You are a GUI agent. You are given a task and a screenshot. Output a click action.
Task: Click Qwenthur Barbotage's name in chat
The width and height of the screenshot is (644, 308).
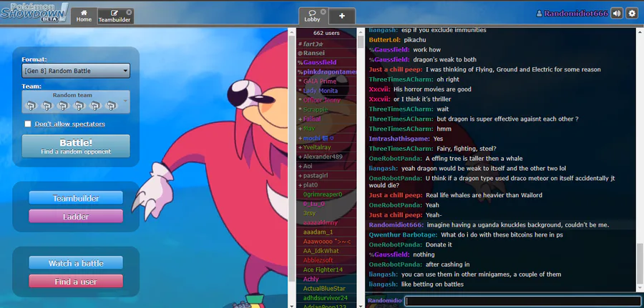coord(403,235)
